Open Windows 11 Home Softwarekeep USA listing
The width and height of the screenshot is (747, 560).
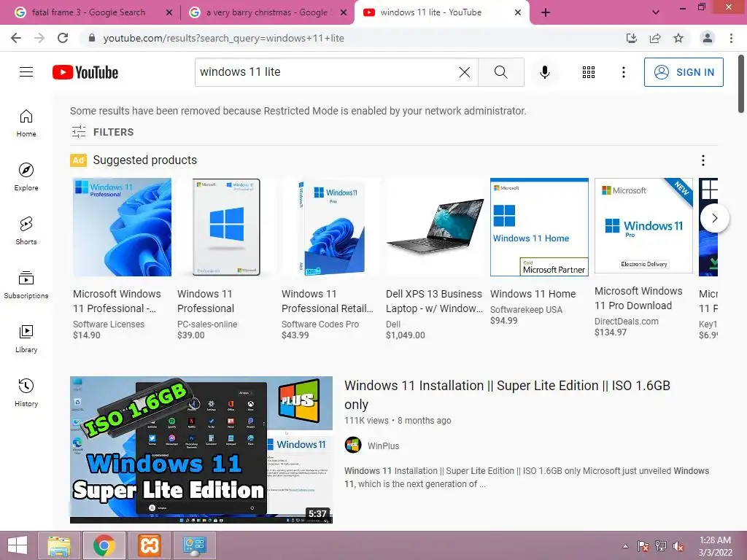533,294
